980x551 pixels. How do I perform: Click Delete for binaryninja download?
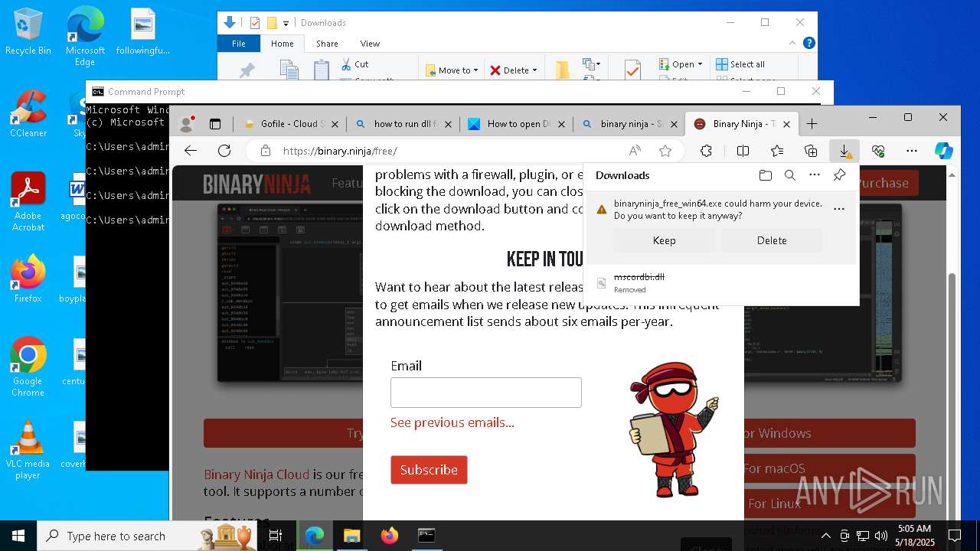pos(772,240)
